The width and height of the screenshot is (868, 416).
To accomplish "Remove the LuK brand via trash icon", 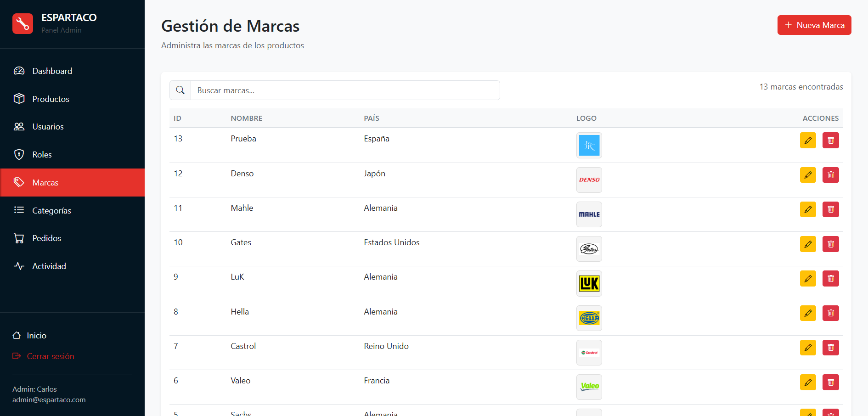I will click(x=831, y=279).
